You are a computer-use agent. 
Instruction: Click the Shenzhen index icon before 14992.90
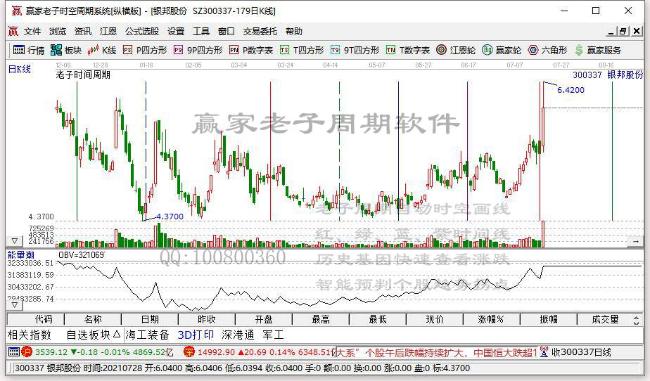click(189, 352)
